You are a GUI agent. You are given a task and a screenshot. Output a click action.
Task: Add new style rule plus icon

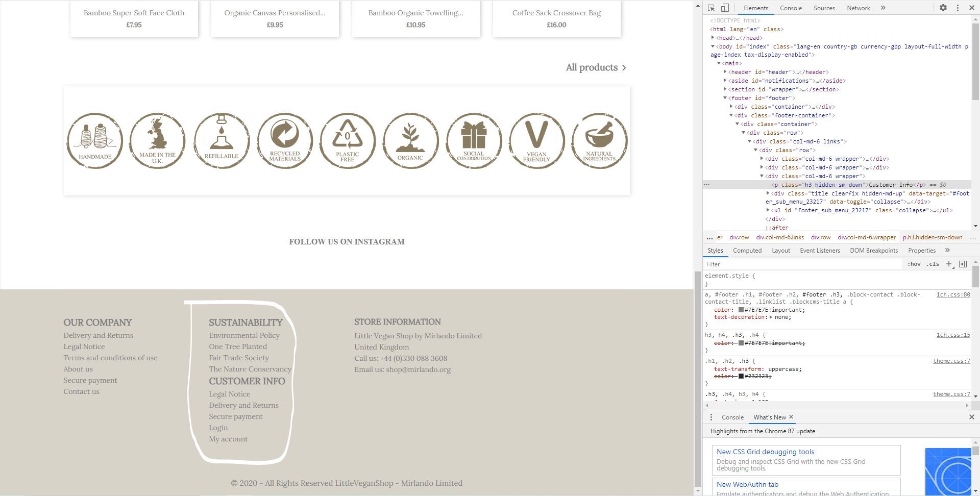(x=949, y=264)
